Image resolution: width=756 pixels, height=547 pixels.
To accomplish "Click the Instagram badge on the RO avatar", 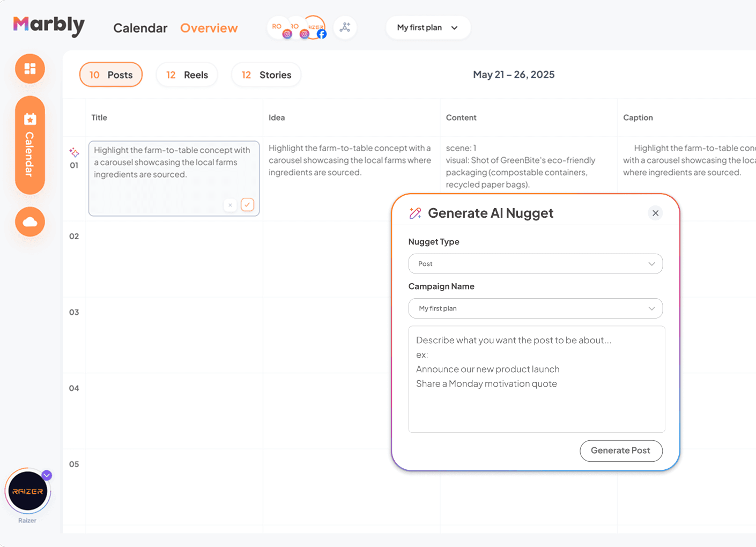I will coord(287,33).
